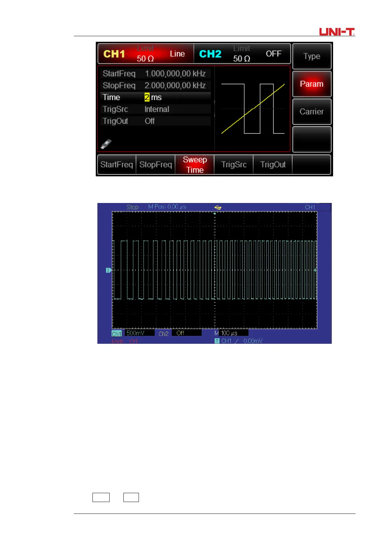Viewport: 392px width, 554px height.
Task: Click the TrigOut parameter label
Action: 115,121
